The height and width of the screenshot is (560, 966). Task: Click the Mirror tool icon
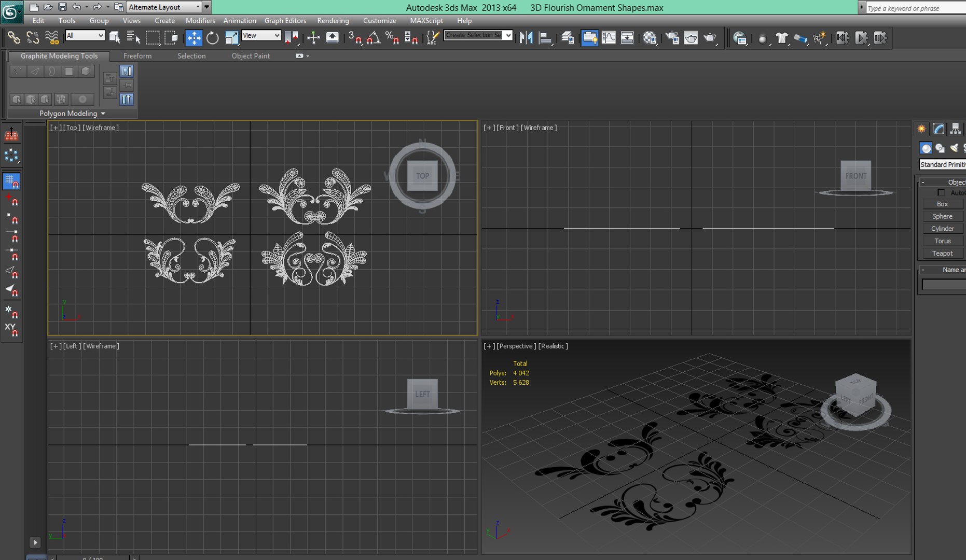pyautogui.click(x=526, y=37)
